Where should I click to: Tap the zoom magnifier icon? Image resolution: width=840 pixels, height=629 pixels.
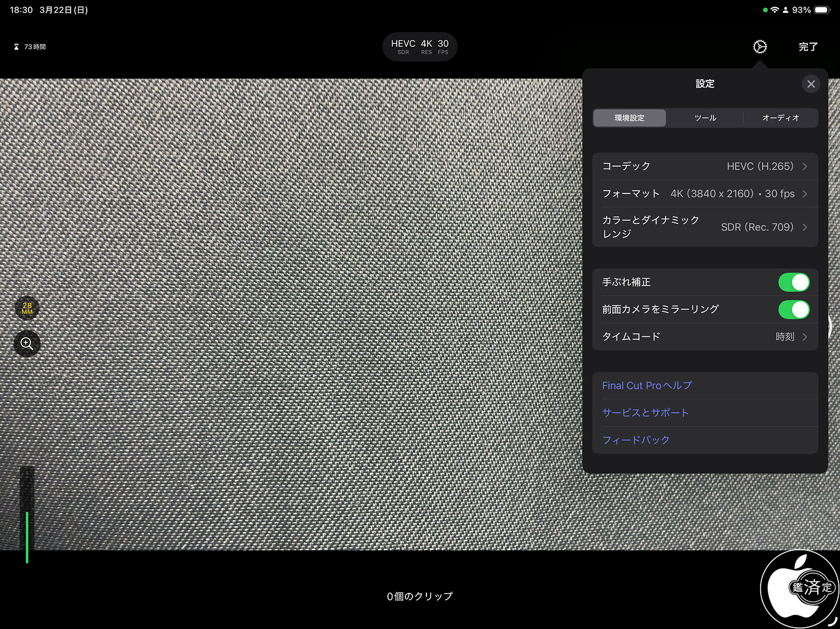pyautogui.click(x=27, y=343)
